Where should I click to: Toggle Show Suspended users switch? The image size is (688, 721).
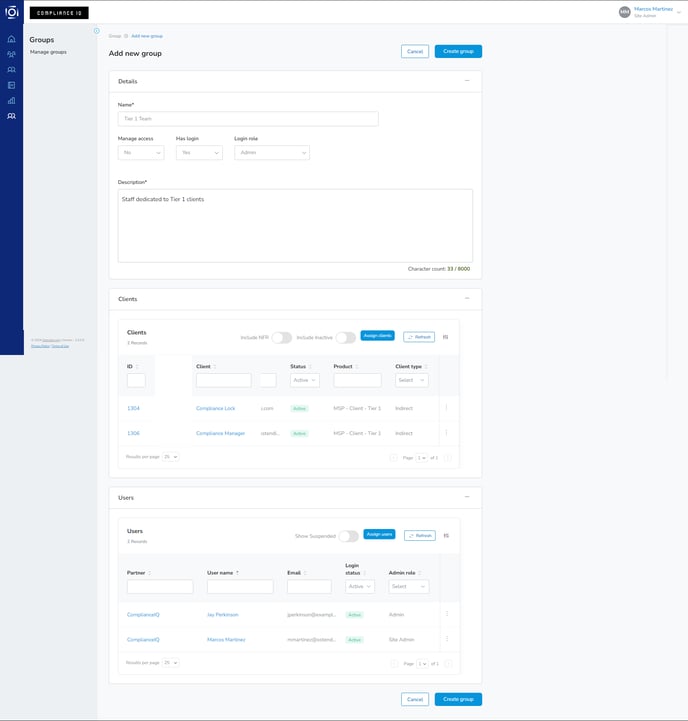point(348,535)
